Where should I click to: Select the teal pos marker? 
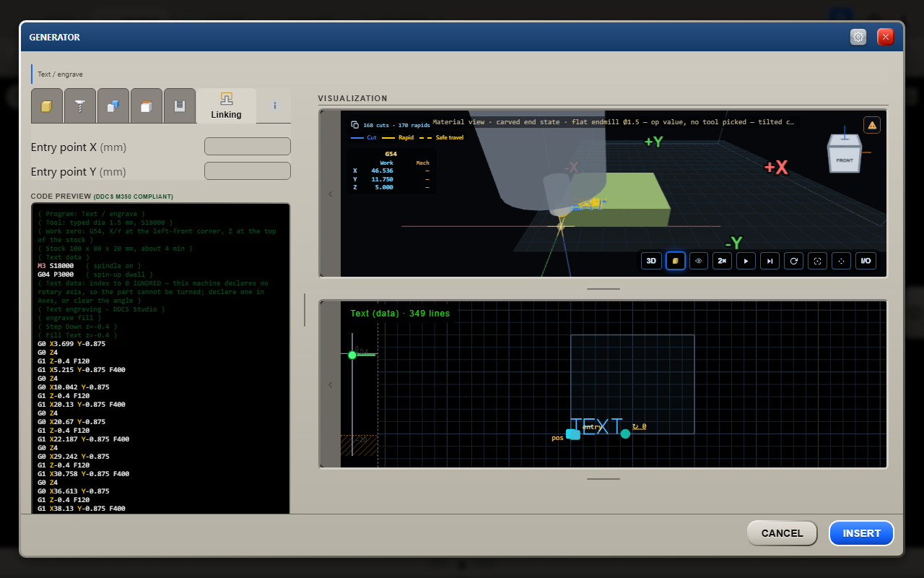(x=573, y=434)
